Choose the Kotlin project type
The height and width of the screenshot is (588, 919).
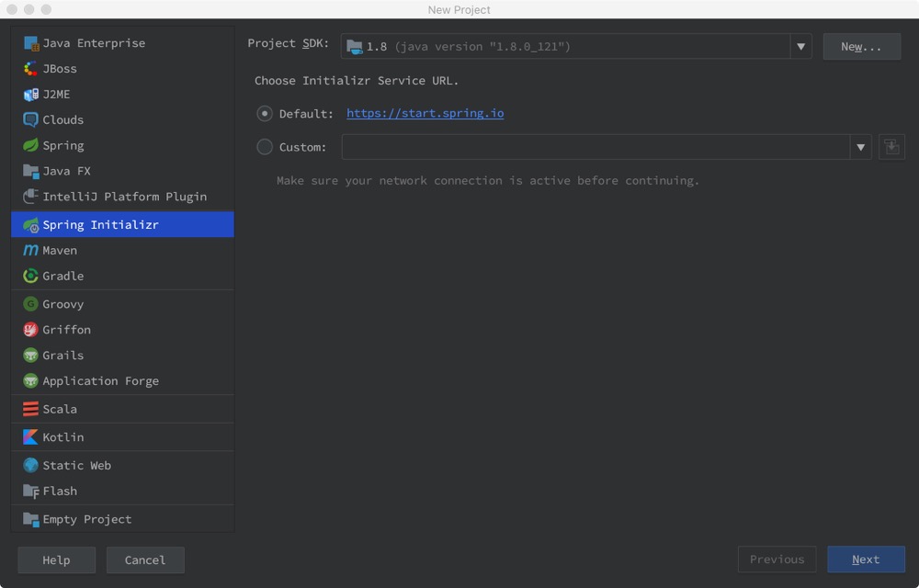(x=122, y=437)
